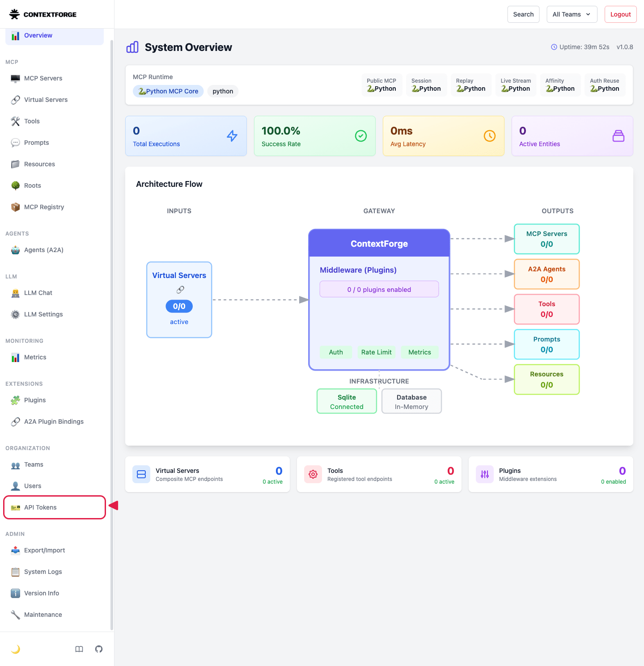Image resolution: width=644 pixels, height=666 pixels.
Task: Click the Agents (A2A) robot icon
Action: pyautogui.click(x=15, y=250)
